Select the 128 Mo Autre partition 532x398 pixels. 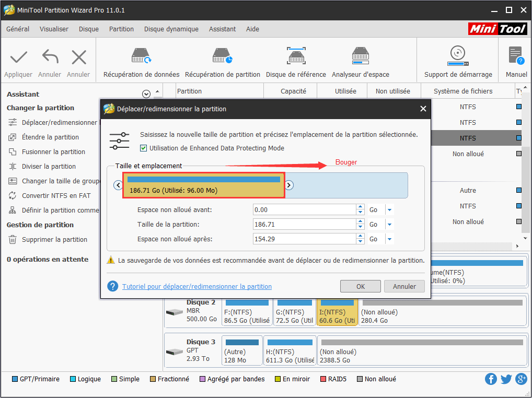pyautogui.click(x=242, y=352)
